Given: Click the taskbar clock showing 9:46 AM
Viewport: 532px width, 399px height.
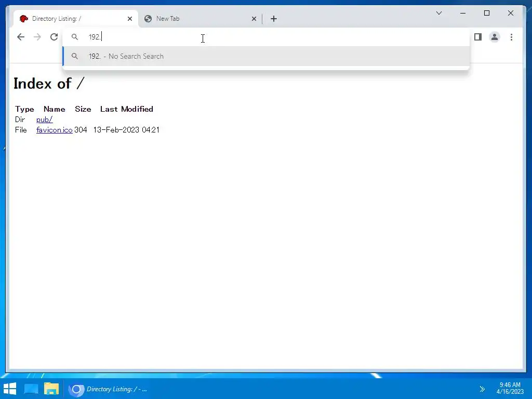Looking at the screenshot, I should coord(510,389).
